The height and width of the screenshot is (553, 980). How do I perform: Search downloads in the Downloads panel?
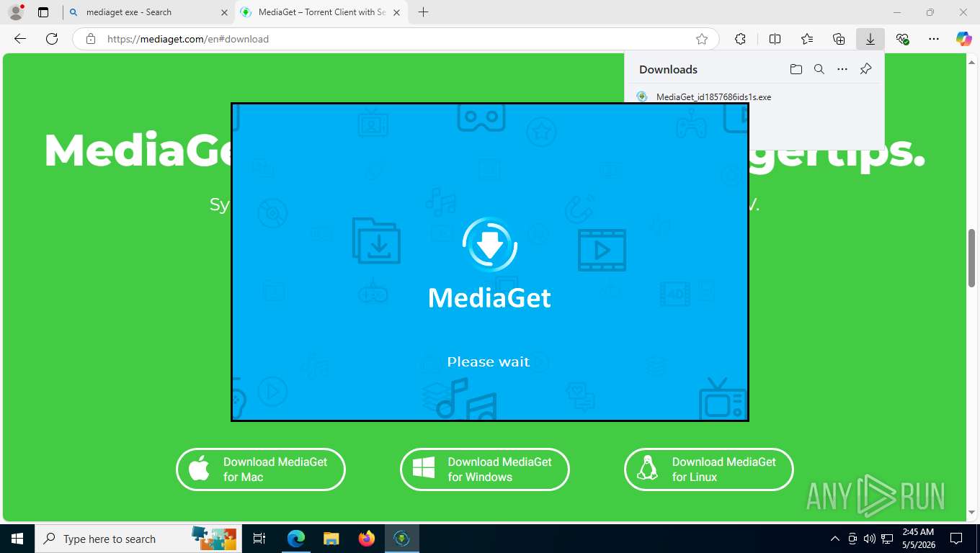(819, 69)
